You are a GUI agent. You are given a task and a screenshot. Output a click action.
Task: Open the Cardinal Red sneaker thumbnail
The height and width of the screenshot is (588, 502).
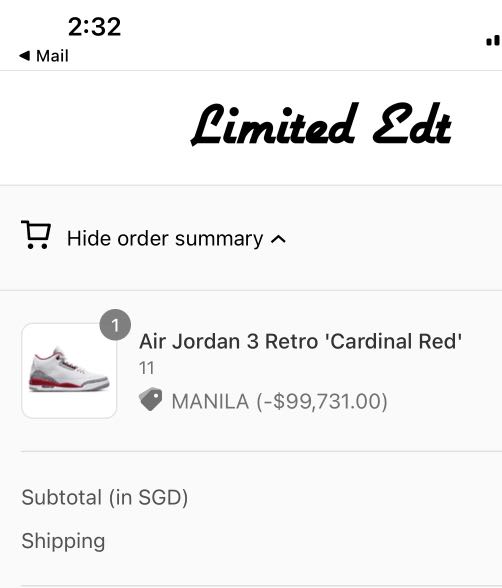point(69,370)
